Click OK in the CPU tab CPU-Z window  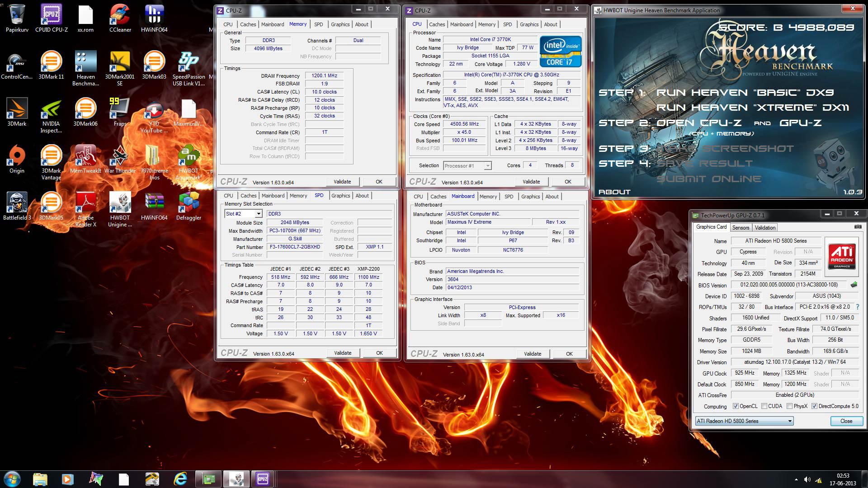point(568,182)
